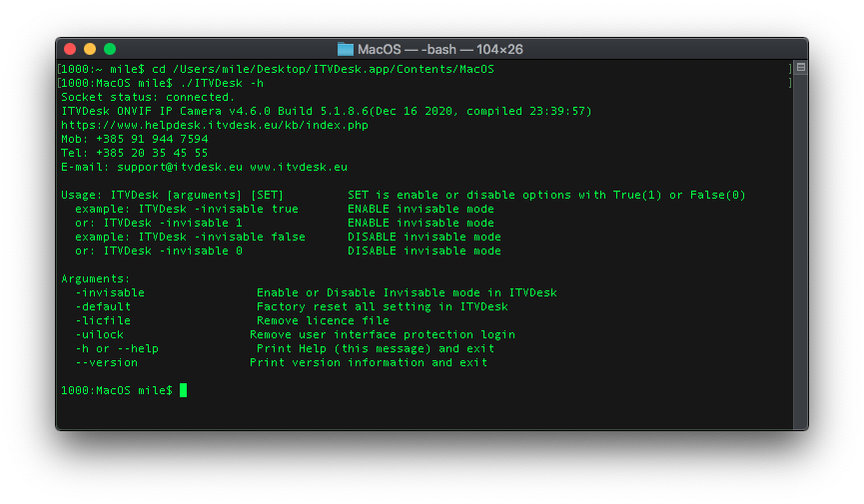Screen dimensions: 864x504
Task: Click the www.itvdesk.eu website address
Action: (299, 167)
